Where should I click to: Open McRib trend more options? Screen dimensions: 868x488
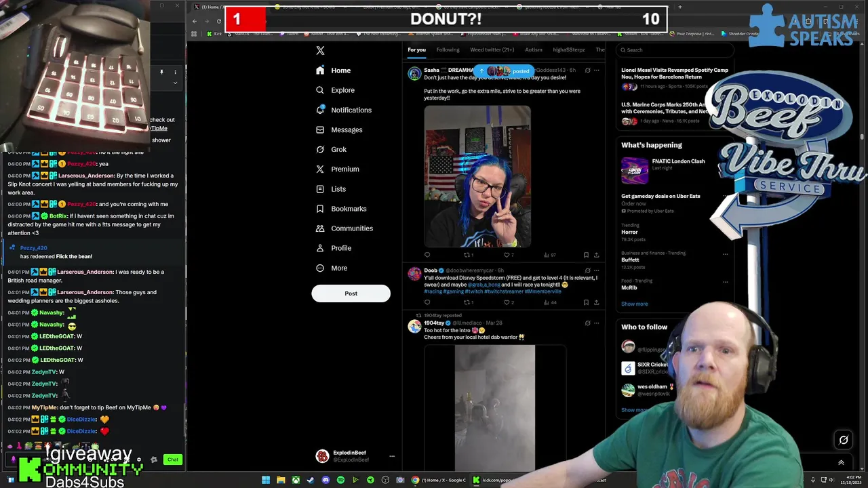(x=725, y=282)
